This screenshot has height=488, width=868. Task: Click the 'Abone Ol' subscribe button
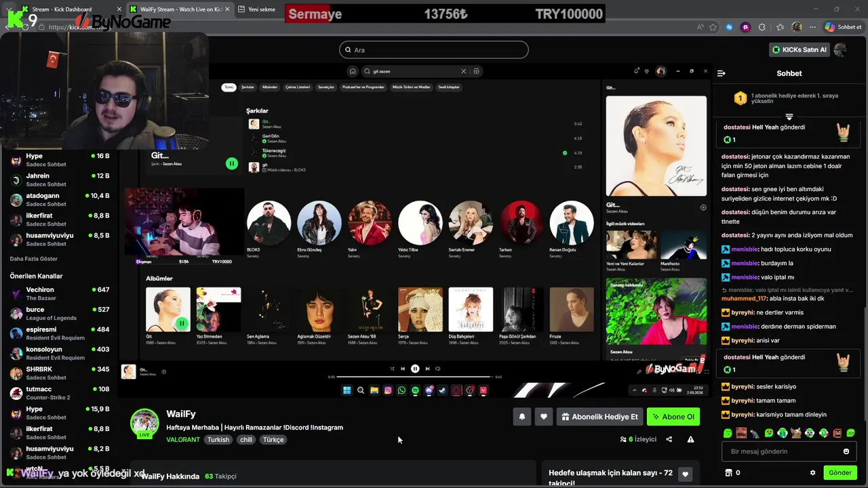[673, 417]
